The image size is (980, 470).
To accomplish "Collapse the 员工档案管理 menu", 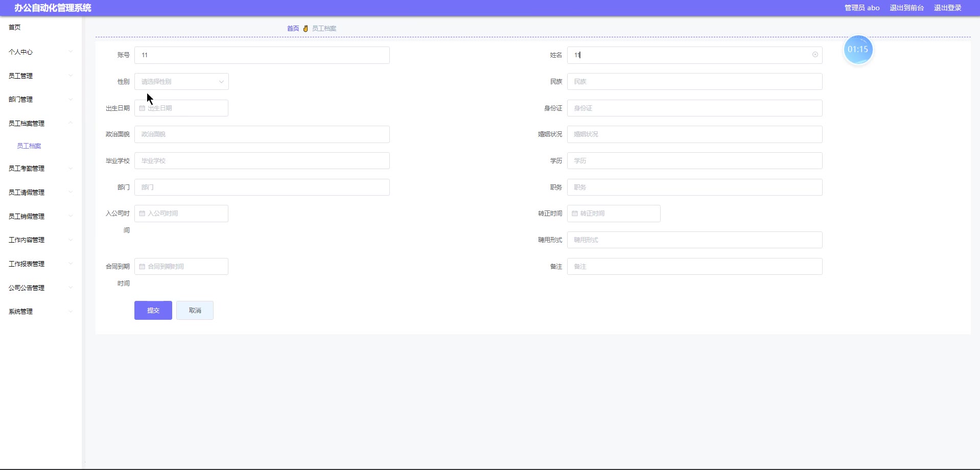I will pyautogui.click(x=41, y=123).
